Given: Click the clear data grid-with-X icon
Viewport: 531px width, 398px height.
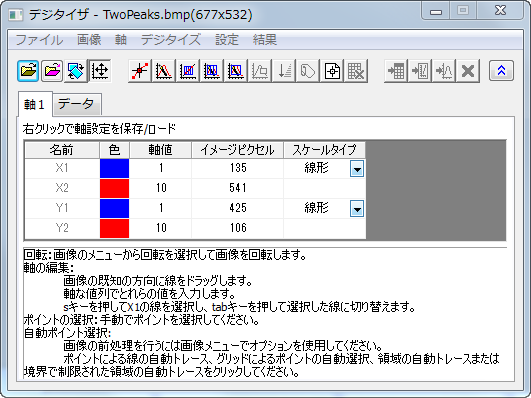Looking at the screenshot, I should pyautogui.click(x=356, y=71).
